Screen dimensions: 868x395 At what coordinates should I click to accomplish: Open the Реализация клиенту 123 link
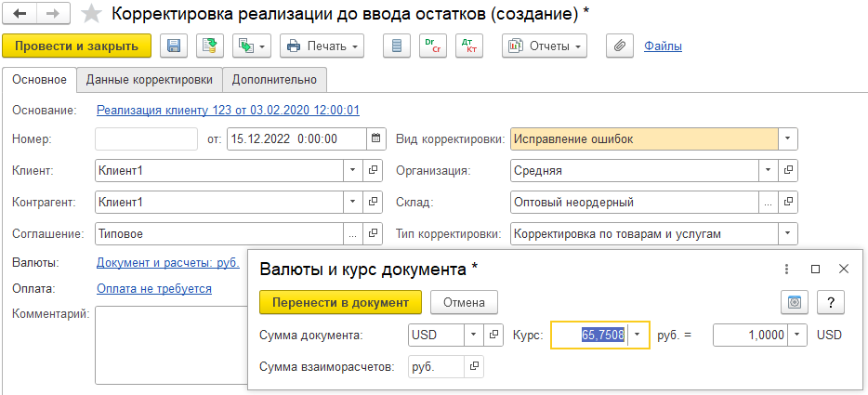(228, 111)
